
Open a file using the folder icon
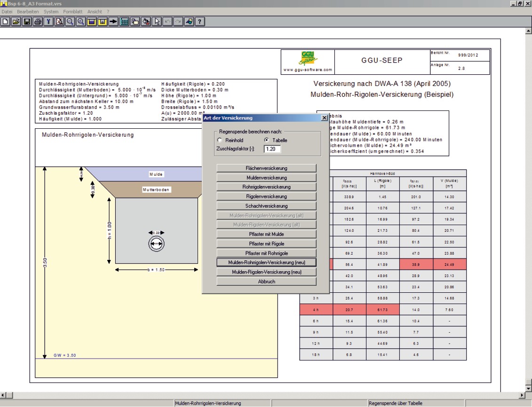(16, 22)
